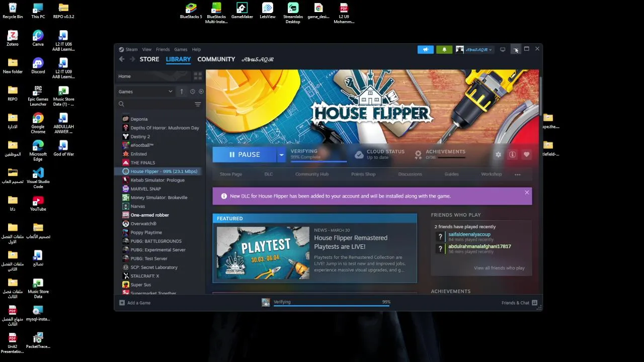The width and height of the screenshot is (644, 362).
Task: Select Overwatch® in the game list
Action: [143, 224]
